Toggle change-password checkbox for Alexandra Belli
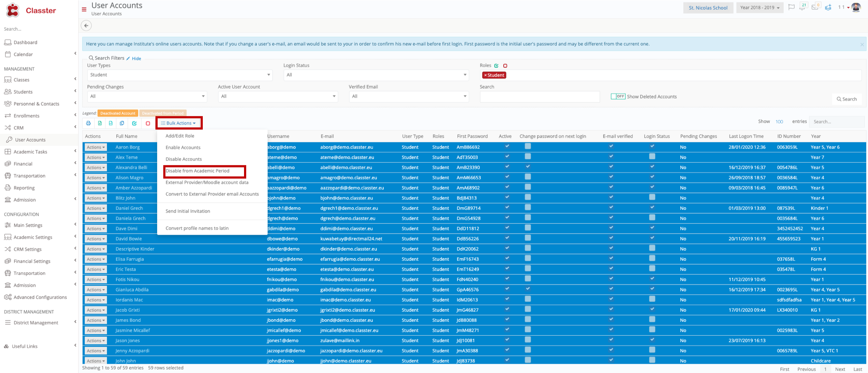The image size is (868, 373). tap(528, 167)
